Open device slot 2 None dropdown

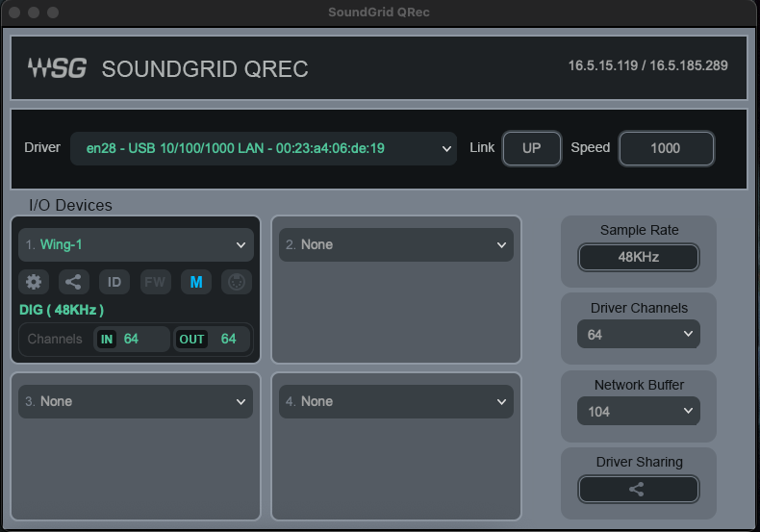[396, 244]
